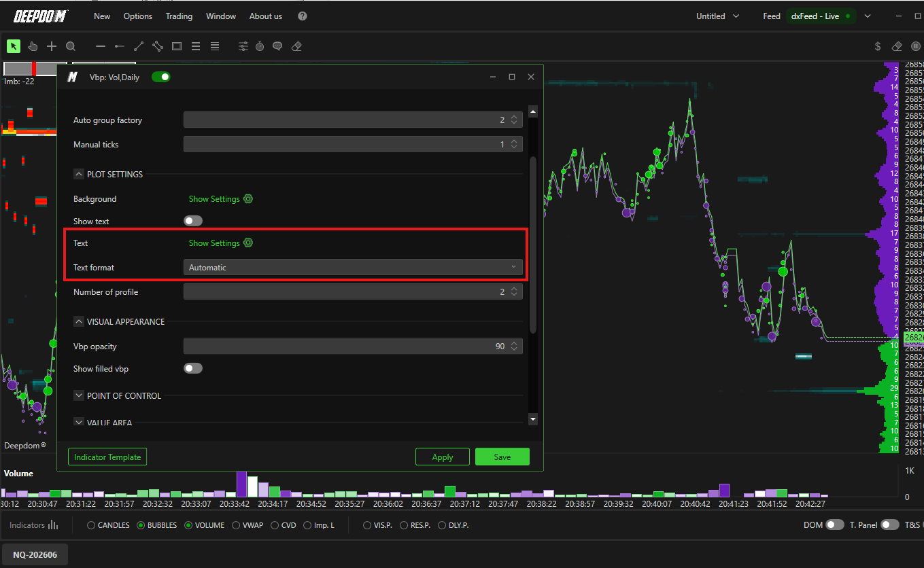Open Background Show Settings gear link
The height and width of the screenshot is (568, 924).
(221, 199)
